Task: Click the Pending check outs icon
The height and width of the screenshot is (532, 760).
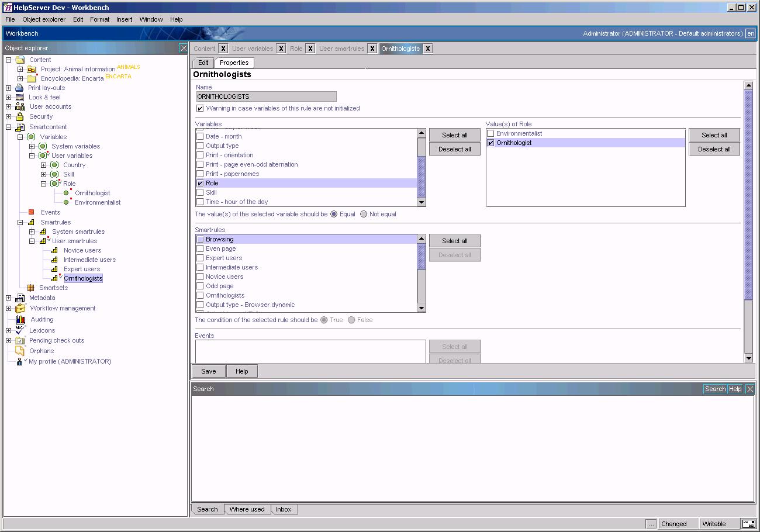Action: click(x=19, y=340)
